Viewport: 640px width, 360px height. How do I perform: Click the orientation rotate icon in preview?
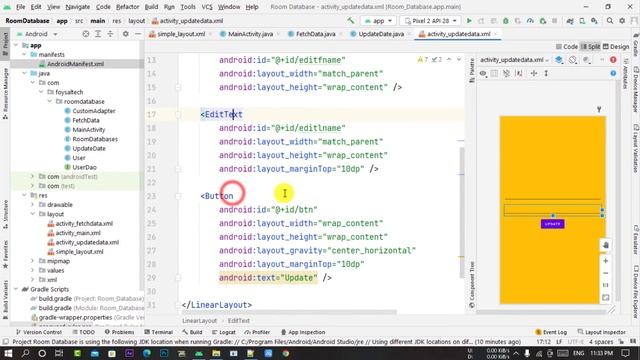click(573, 60)
